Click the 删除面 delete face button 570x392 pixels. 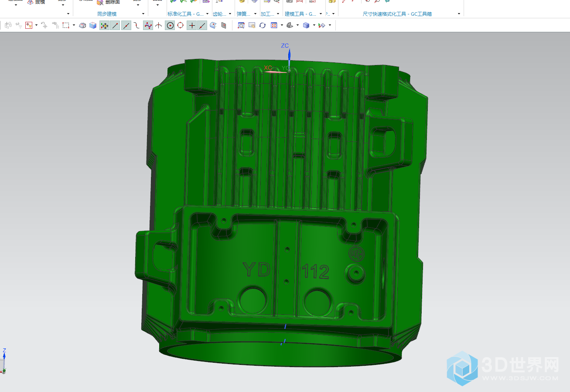click(x=108, y=2)
